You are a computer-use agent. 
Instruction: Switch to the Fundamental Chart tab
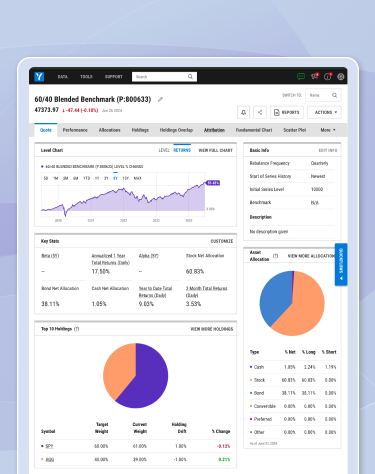pyautogui.click(x=254, y=130)
